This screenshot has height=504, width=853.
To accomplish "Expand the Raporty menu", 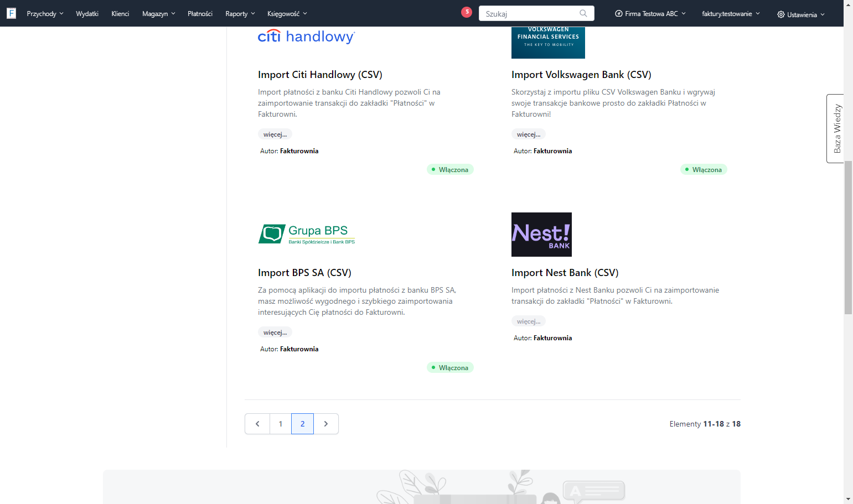I will pos(240,13).
